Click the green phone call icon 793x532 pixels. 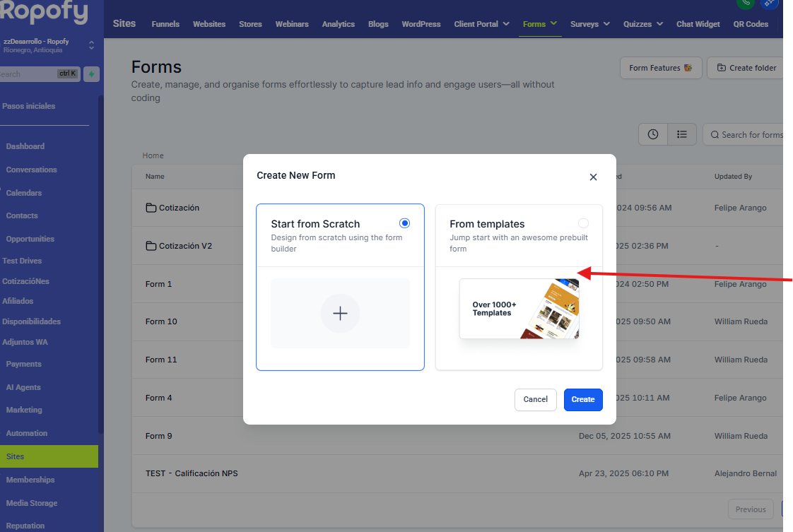point(744,3)
